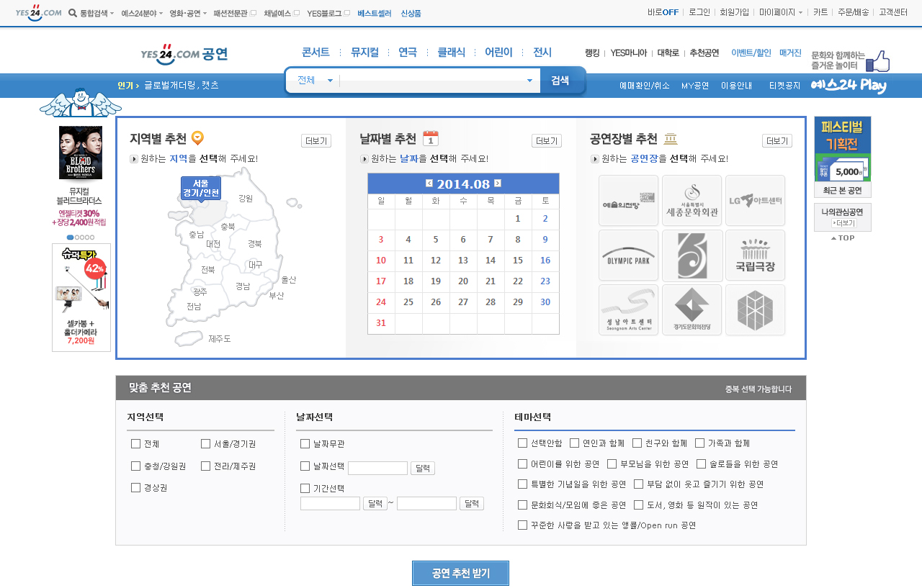Screen dimensions: 922x588
Task: Check the 전라/제주권 checkbox
Action: point(205,466)
